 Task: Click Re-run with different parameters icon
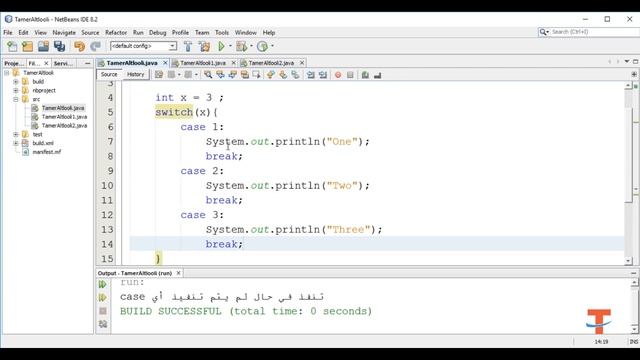102,298
